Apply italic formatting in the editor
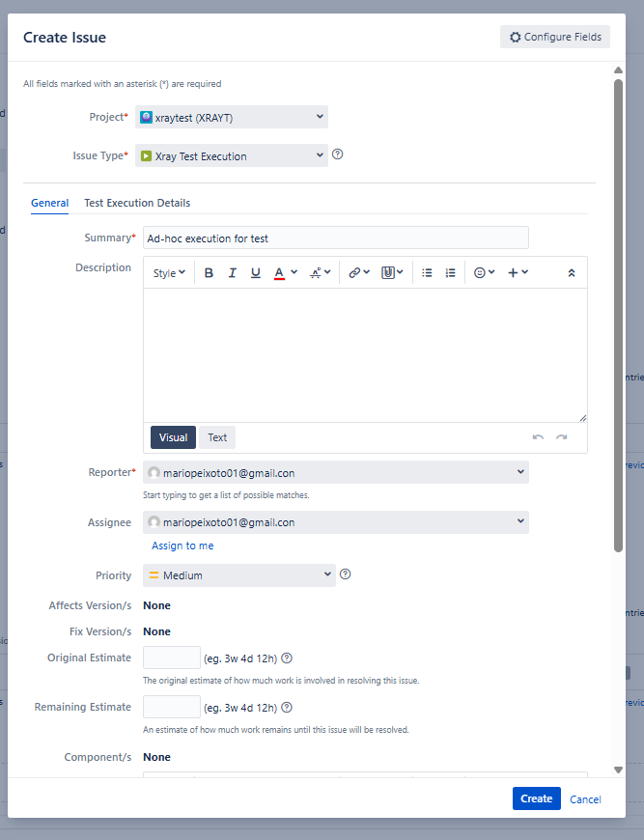Viewport: 644px width, 840px height. [232, 273]
